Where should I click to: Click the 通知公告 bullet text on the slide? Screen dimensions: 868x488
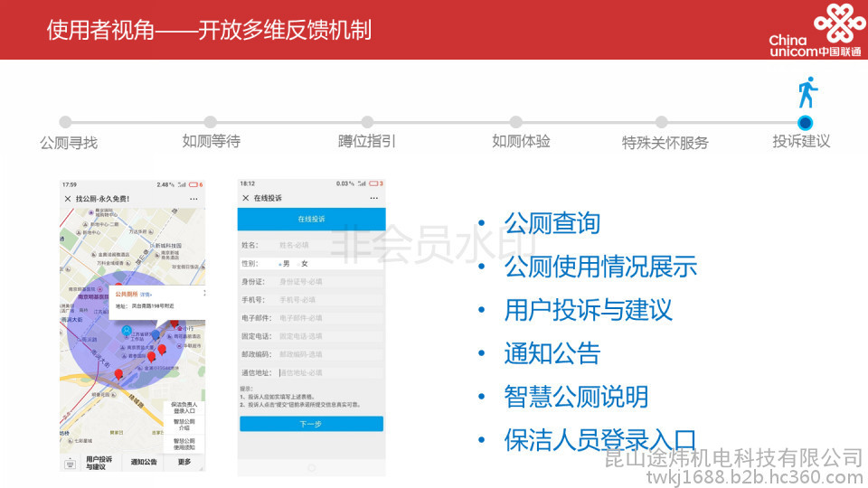(x=552, y=353)
